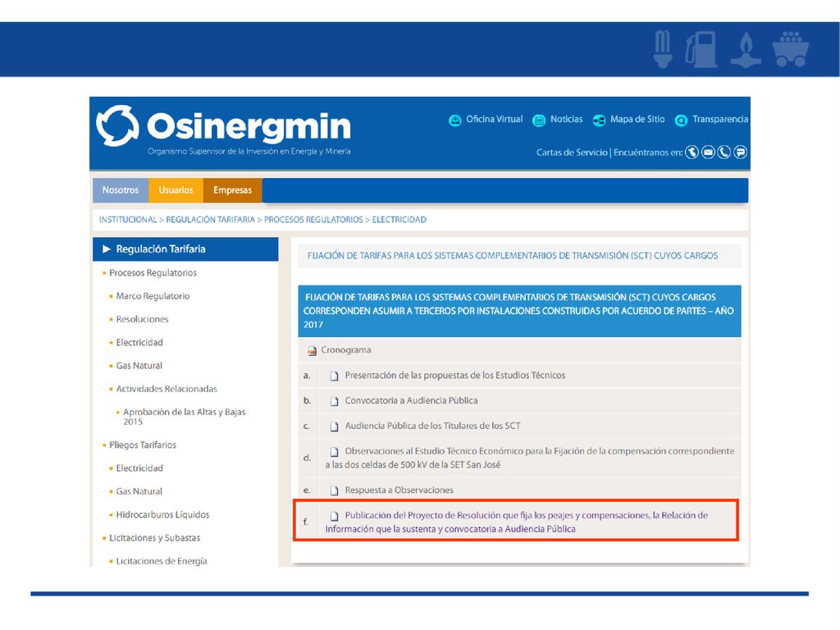Open Gas Natural under Procesos Regulatorios
This screenshot has height=630, width=840.
coord(139,365)
